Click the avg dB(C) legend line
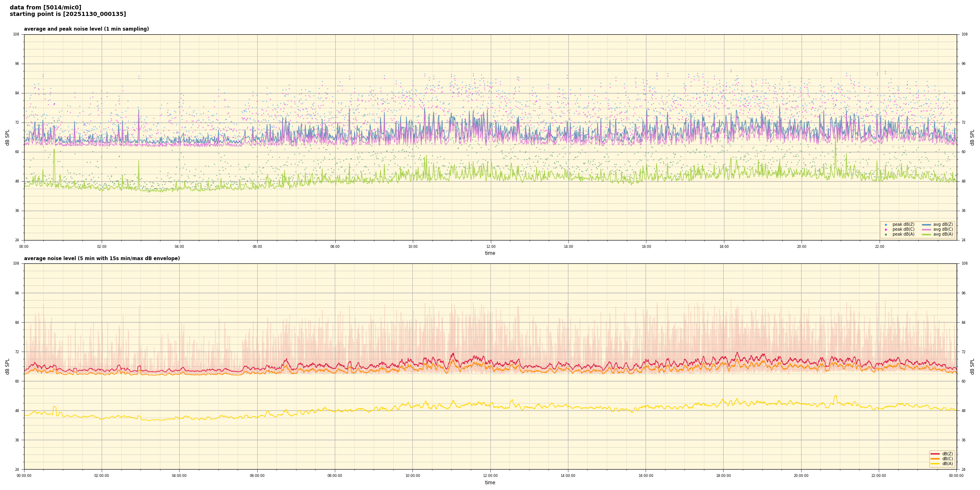The image size is (980, 490). pos(927,229)
